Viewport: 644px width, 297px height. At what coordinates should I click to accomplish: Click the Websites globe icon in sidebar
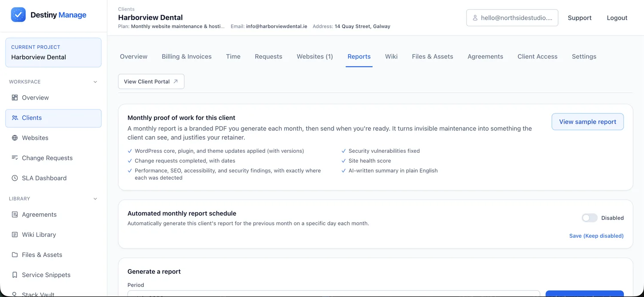point(15,138)
